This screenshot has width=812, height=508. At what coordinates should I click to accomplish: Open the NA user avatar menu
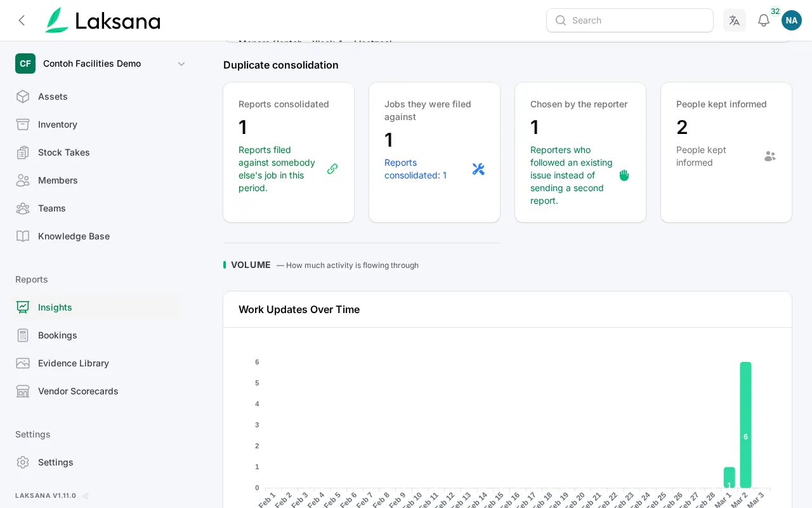pos(792,20)
